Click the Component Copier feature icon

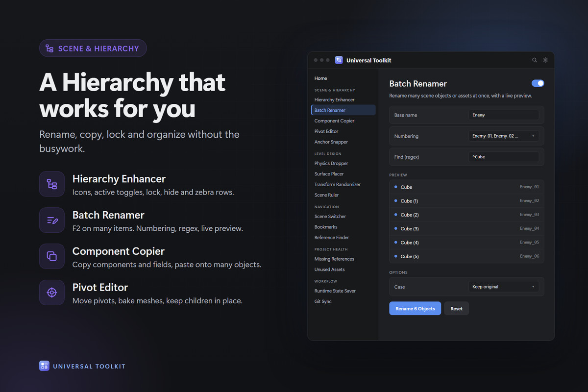pyautogui.click(x=52, y=256)
